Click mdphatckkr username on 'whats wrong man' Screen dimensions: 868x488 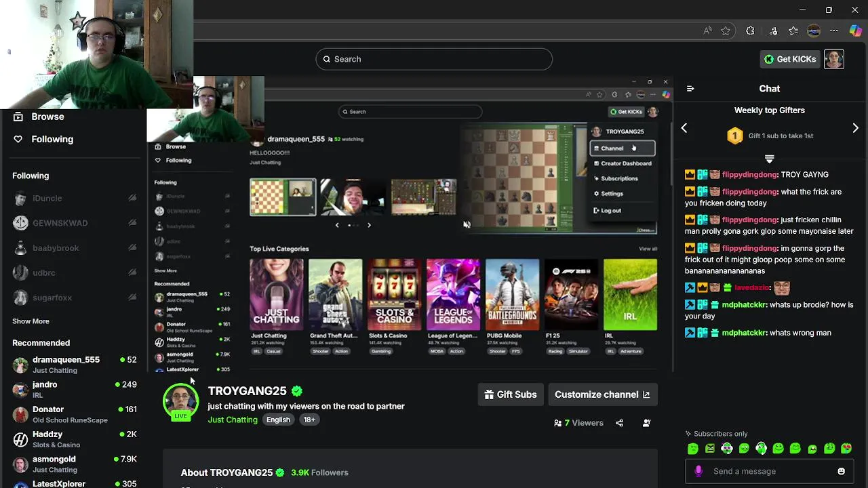pos(744,333)
